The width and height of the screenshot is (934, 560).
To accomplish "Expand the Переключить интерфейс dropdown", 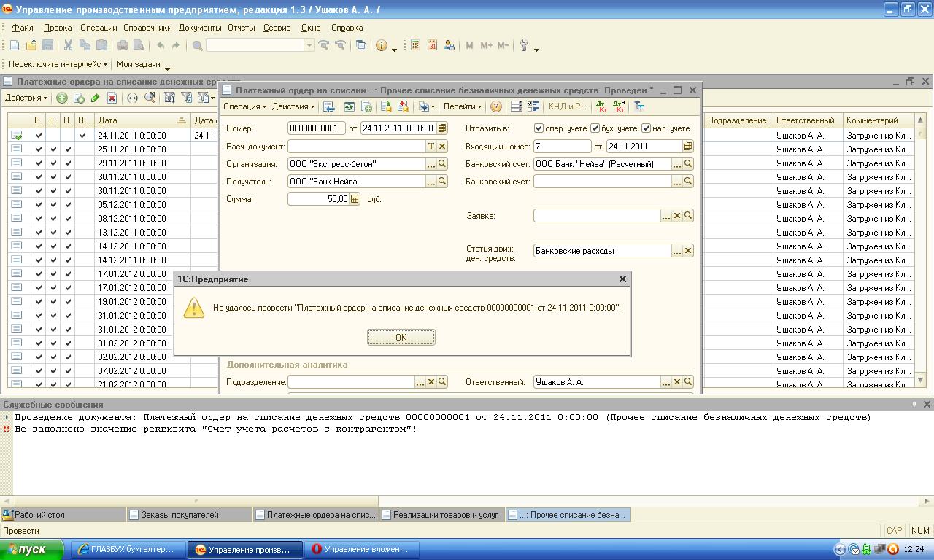I will pyautogui.click(x=58, y=64).
